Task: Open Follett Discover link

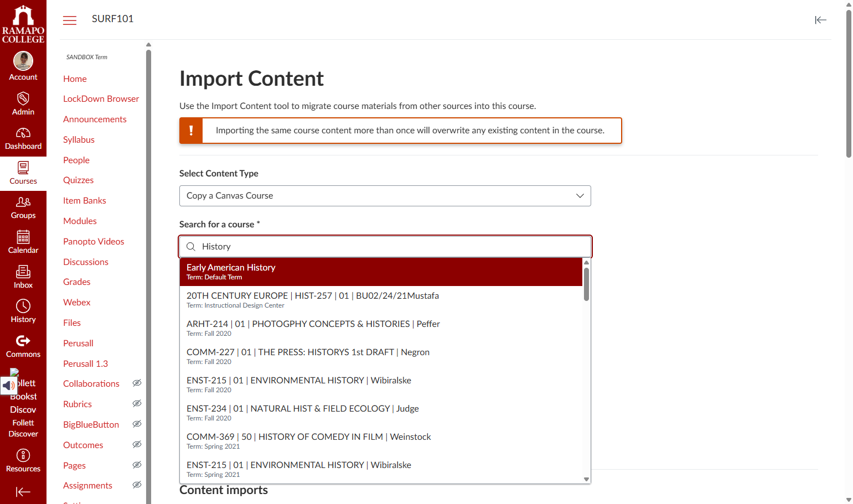Action: pyautogui.click(x=23, y=428)
